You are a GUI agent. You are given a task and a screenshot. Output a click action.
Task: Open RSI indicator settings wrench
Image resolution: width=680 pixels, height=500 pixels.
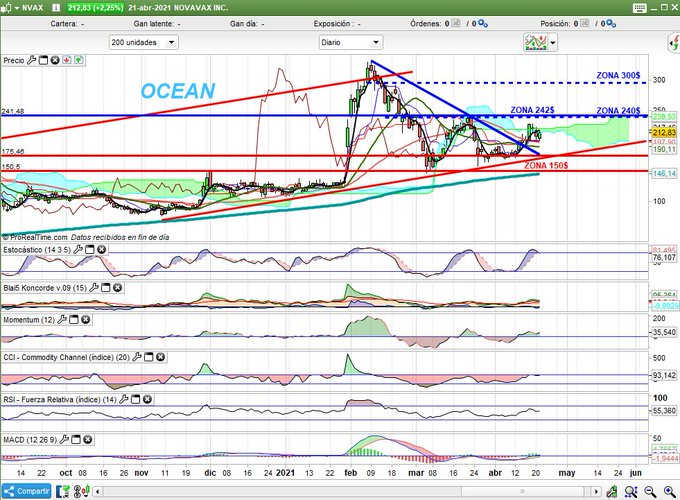pyautogui.click(x=124, y=399)
